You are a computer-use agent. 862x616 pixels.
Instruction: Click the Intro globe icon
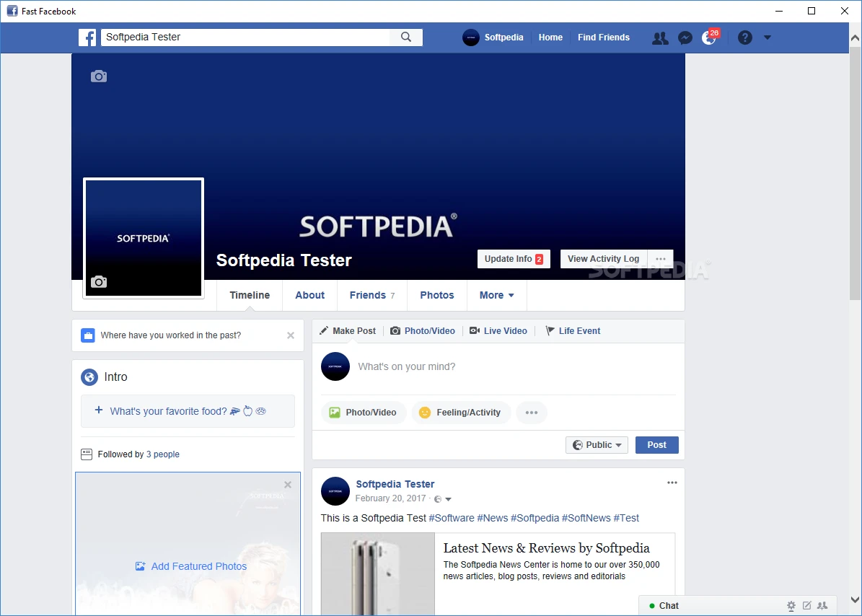tap(89, 377)
